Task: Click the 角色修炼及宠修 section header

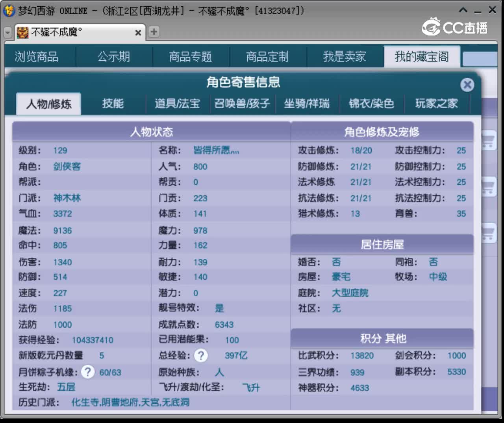Action: pos(382,132)
